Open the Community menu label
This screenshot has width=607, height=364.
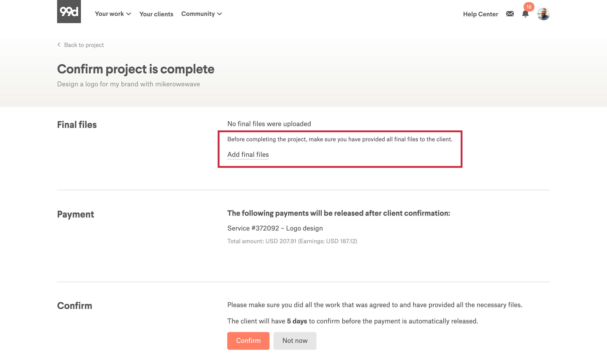click(198, 14)
